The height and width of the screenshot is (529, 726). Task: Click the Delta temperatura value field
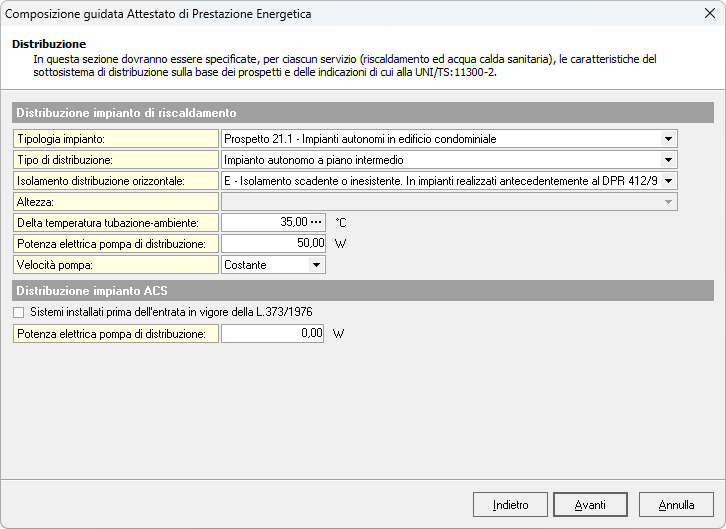pos(265,223)
